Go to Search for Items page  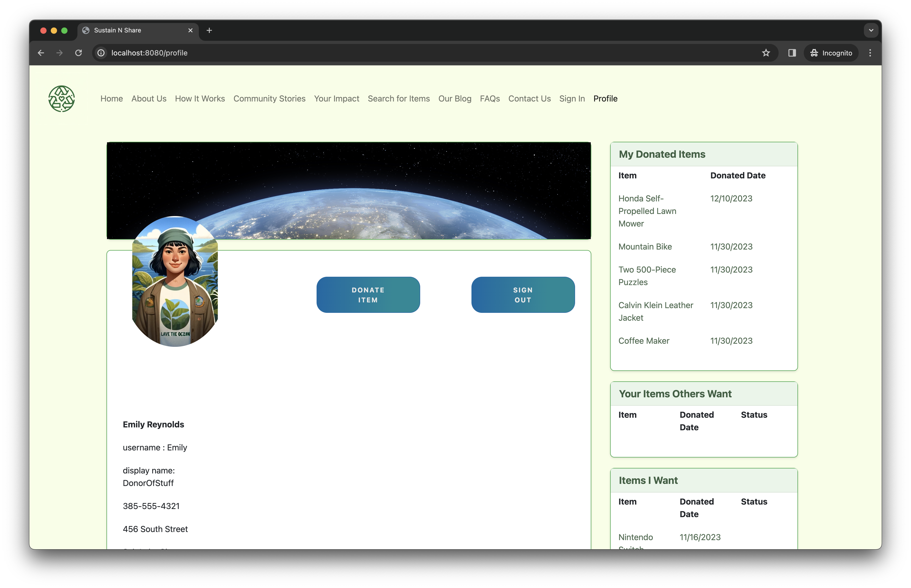point(399,99)
